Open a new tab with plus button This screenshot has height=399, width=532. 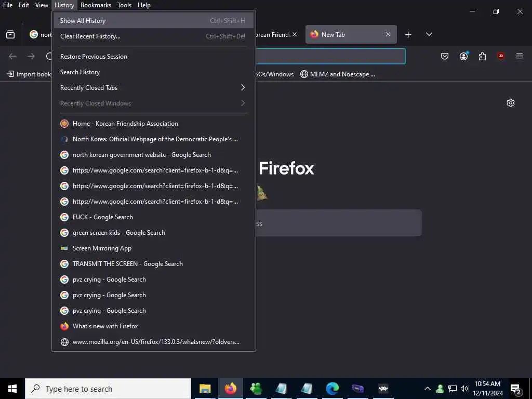(408, 35)
